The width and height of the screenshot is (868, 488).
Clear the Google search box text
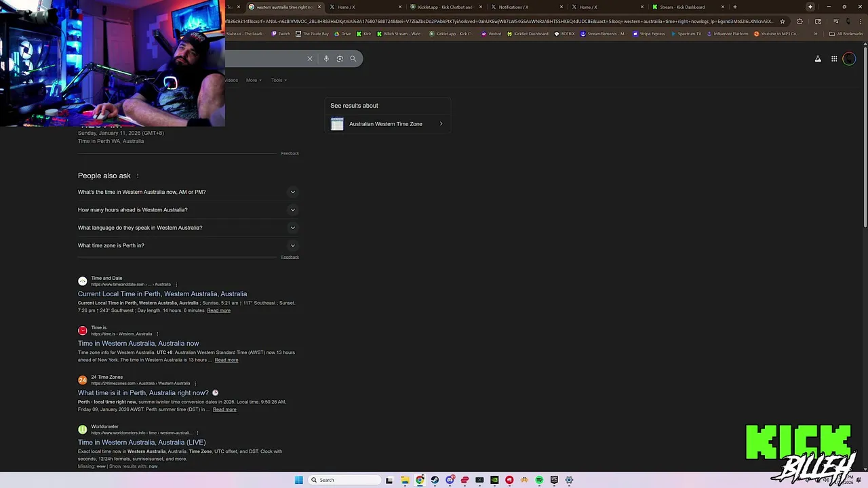pos(310,58)
